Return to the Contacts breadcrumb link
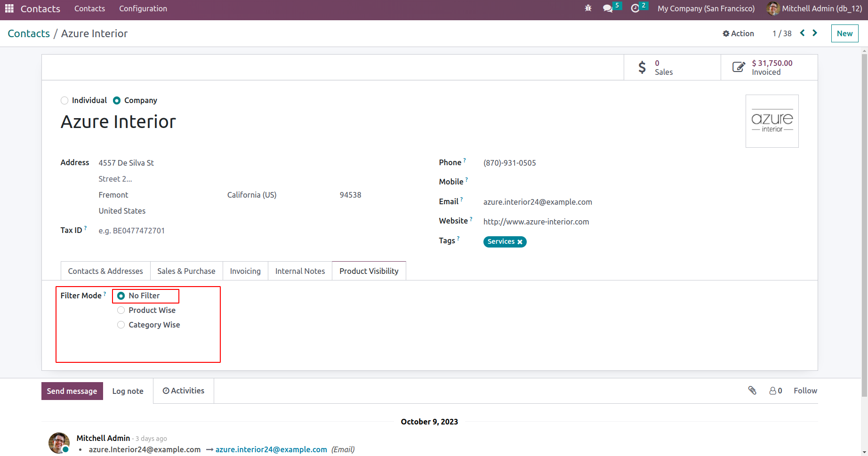Image resolution: width=868 pixels, height=456 pixels. click(x=29, y=33)
